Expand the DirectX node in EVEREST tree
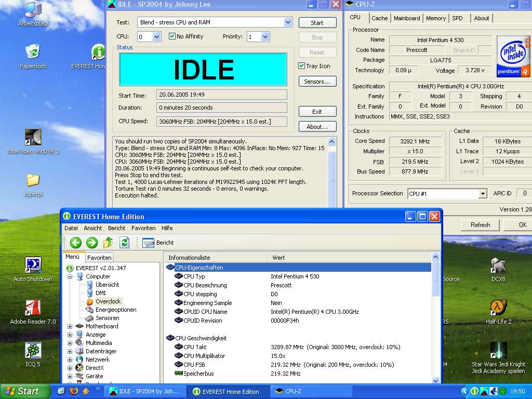This screenshot has height=399, width=532. point(70,368)
